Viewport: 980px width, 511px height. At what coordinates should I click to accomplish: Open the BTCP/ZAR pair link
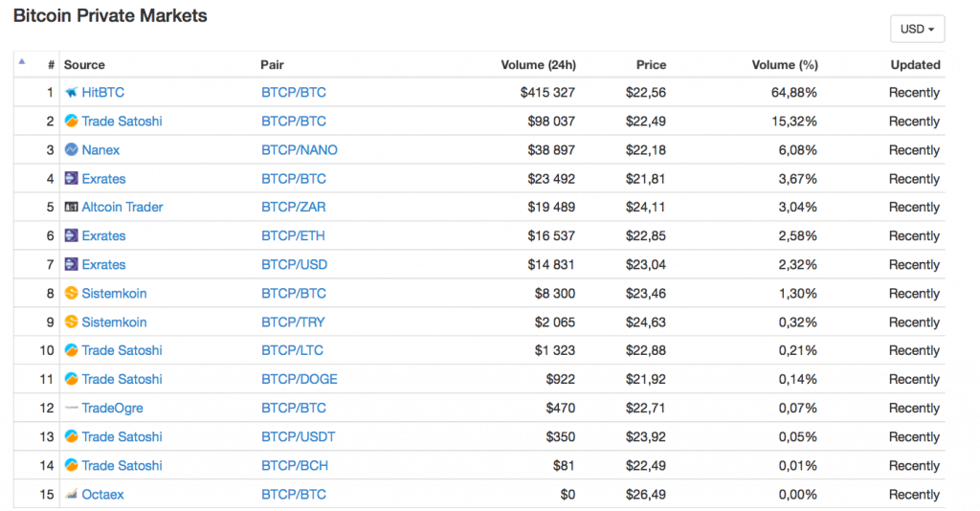click(294, 208)
